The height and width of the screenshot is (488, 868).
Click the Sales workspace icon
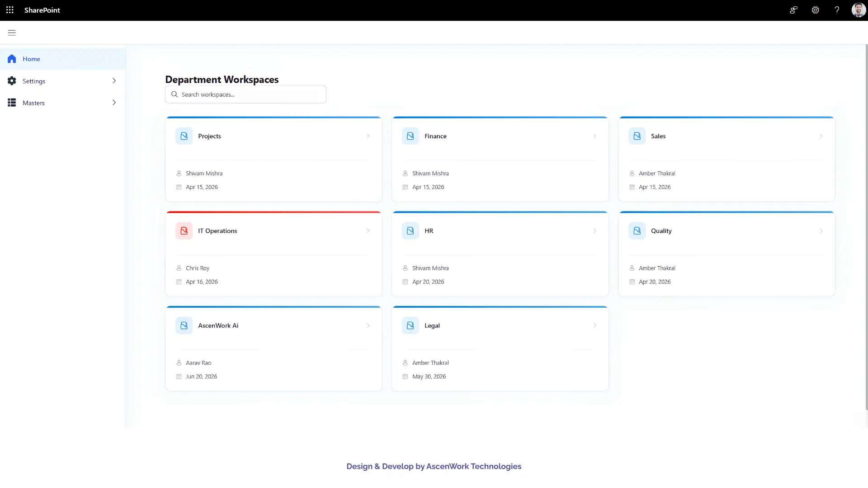637,136
